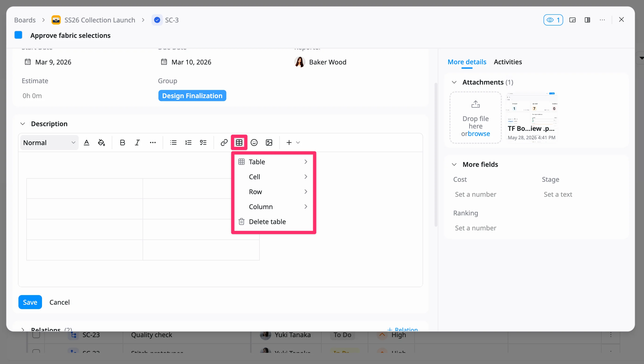Open the Start Date calendar icon
This screenshot has height=364, width=644.
click(28, 62)
